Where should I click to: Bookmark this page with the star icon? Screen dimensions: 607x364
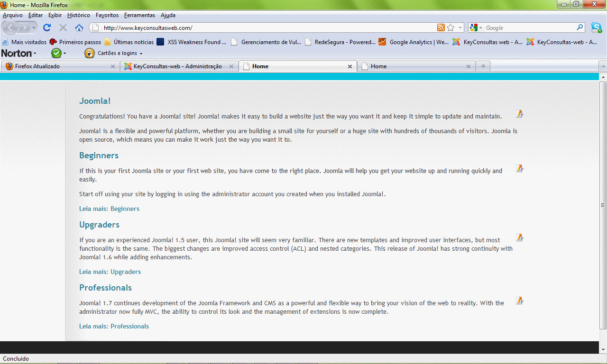451,28
